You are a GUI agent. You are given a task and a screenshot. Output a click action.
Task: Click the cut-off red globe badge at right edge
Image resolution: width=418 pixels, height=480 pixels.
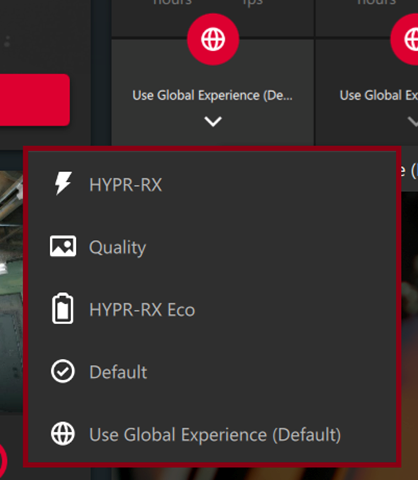pyautogui.click(x=405, y=39)
